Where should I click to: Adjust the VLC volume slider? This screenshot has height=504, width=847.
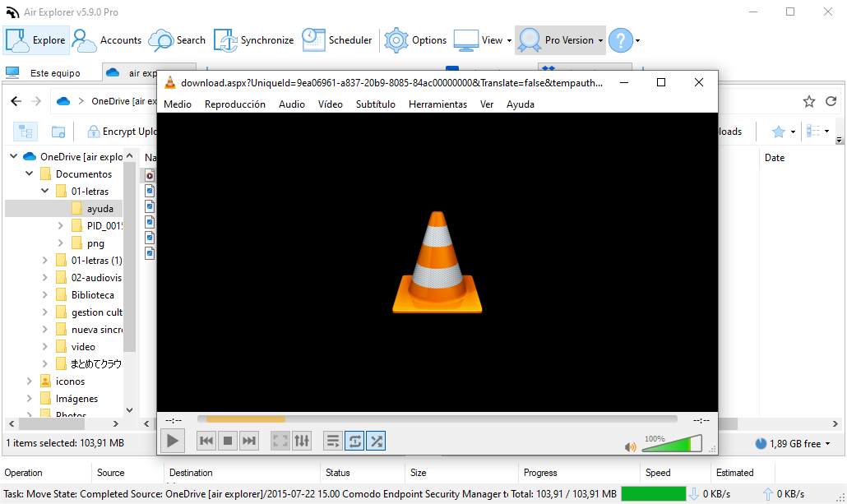pyautogui.click(x=671, y=443)
